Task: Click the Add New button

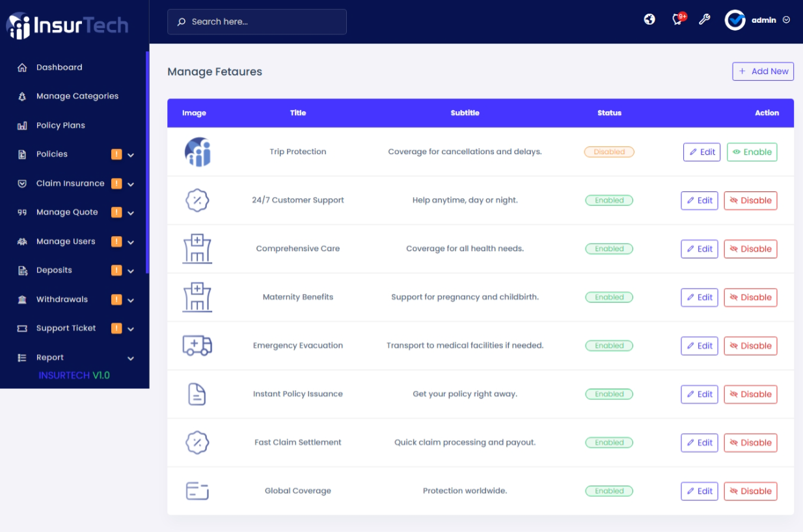Action: point(763,72)
